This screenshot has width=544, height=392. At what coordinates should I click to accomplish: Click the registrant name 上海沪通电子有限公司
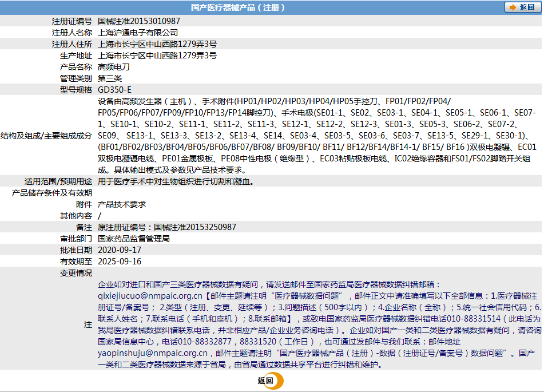pos(138,33)
